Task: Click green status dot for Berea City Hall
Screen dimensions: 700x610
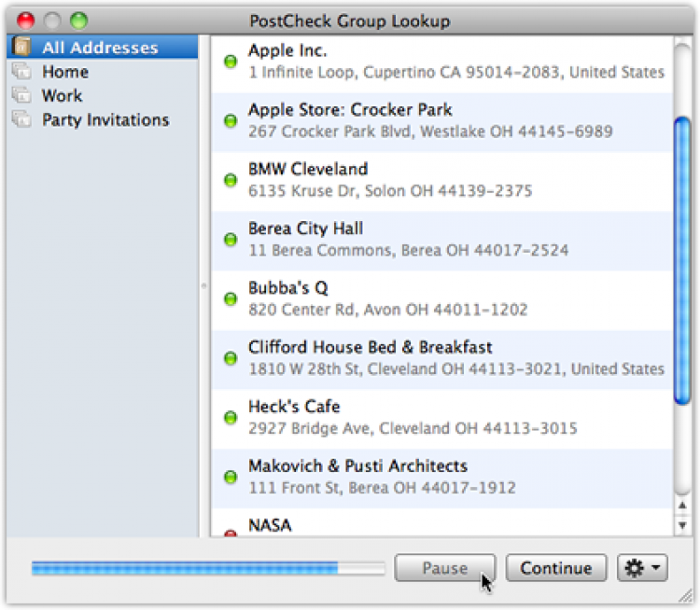Action: (x=231, y=239)
